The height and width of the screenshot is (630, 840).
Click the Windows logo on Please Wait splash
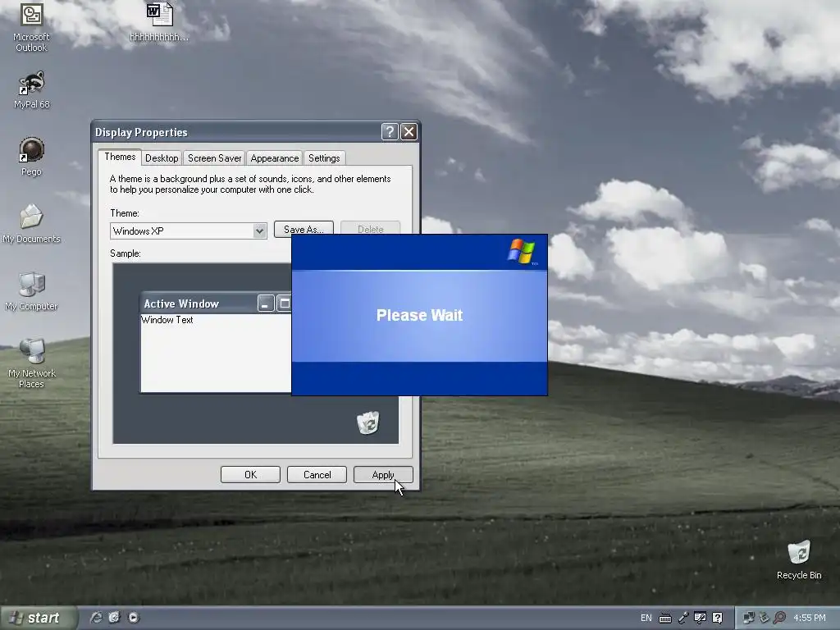[x=522, y=252]
